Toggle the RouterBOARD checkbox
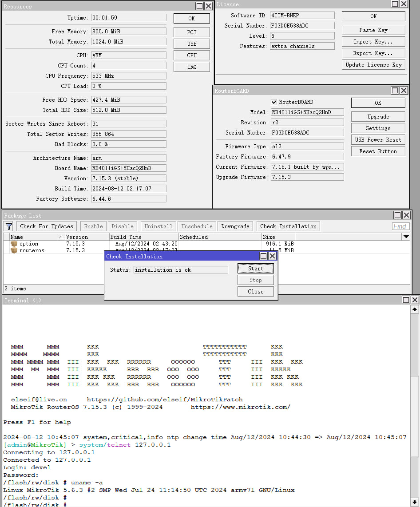Screen dimensions: 420x507 coord(274,102)
